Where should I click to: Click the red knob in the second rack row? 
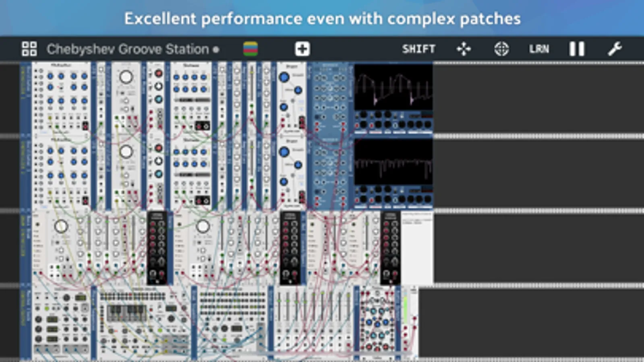coord(159,148)
